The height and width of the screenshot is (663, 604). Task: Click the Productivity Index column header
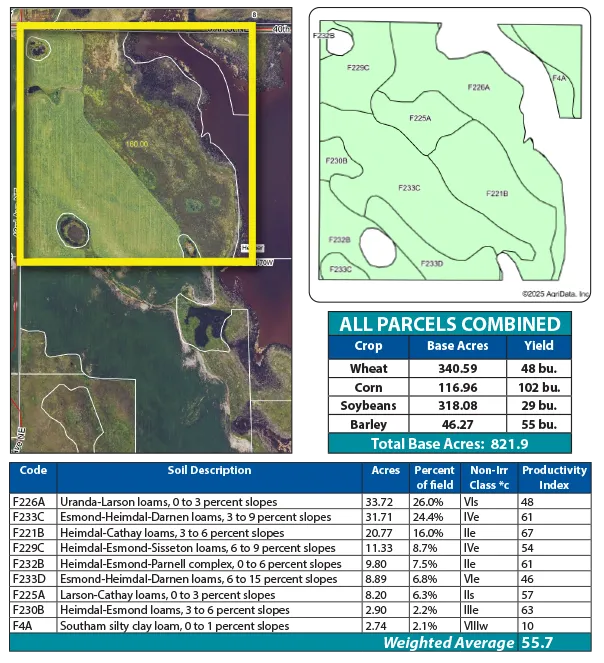pyautogui.click(x=547, y=477)
